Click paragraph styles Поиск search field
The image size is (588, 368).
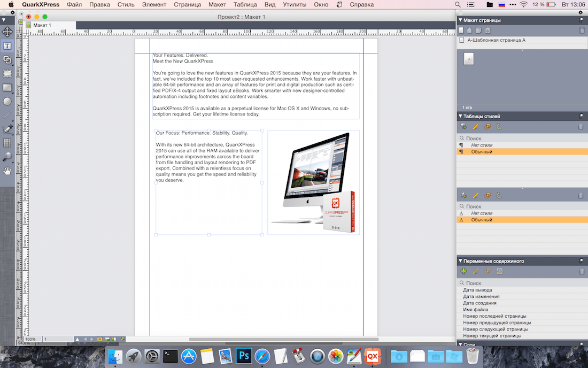pyautogui.click(x=522, y=139)
